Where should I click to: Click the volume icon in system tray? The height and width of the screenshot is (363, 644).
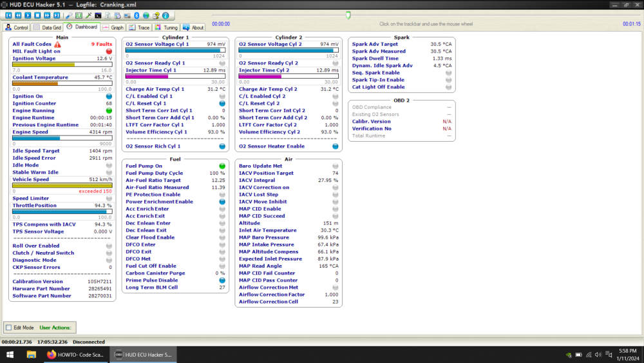click(x=598, y=355)
